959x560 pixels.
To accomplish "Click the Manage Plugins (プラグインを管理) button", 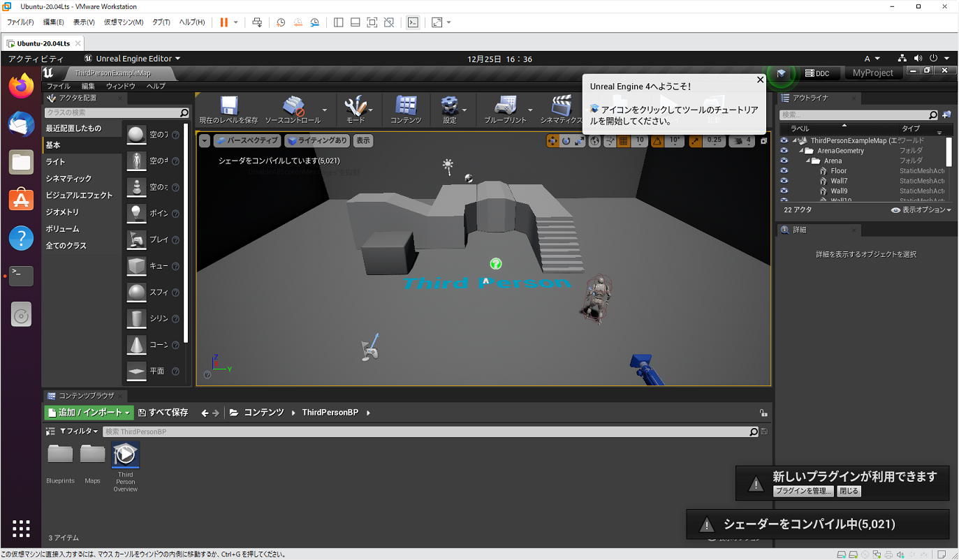I will 803,491.
